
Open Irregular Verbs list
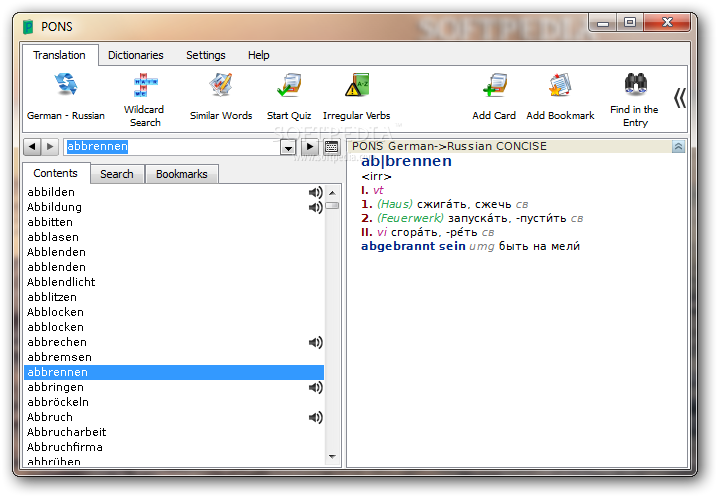click(356, 84)
